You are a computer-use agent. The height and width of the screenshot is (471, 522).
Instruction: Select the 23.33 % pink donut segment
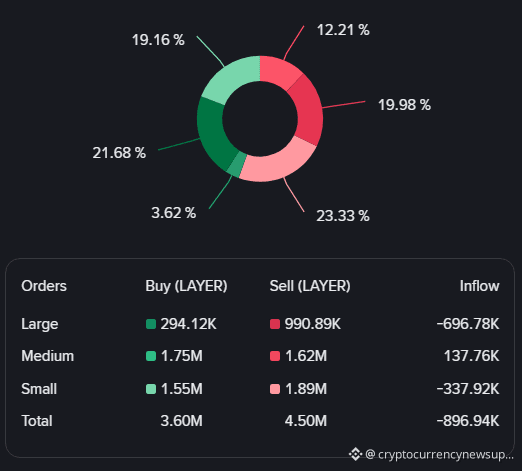coord(279,161)
